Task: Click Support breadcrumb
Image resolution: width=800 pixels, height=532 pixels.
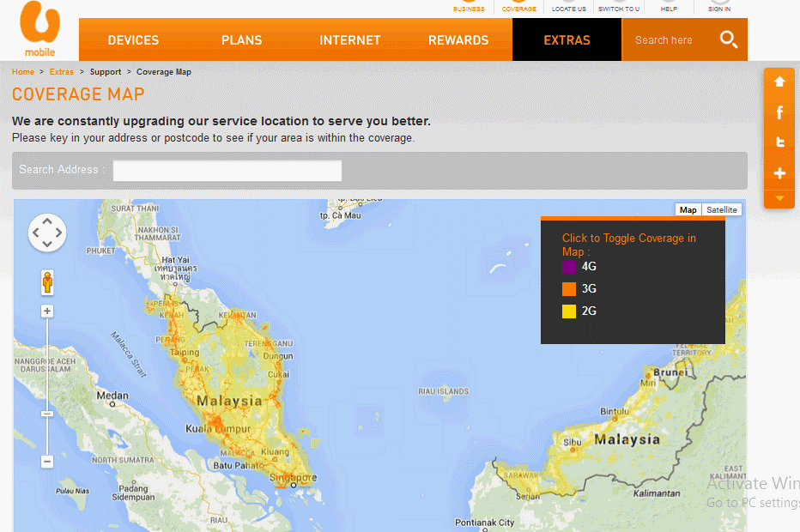Action: tap(106, 72)
